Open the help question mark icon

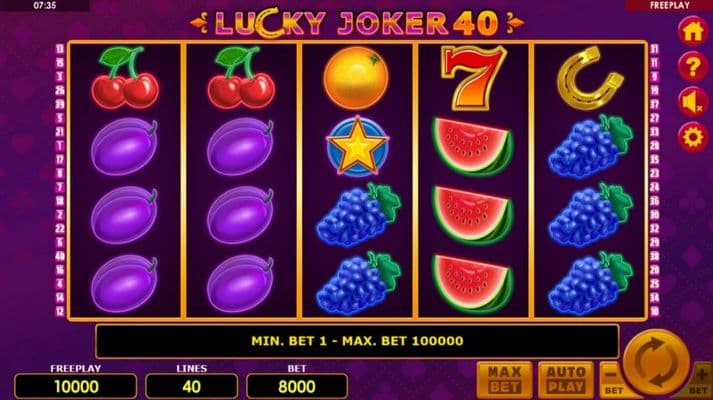pyautogui.click(x=693, y=67)
